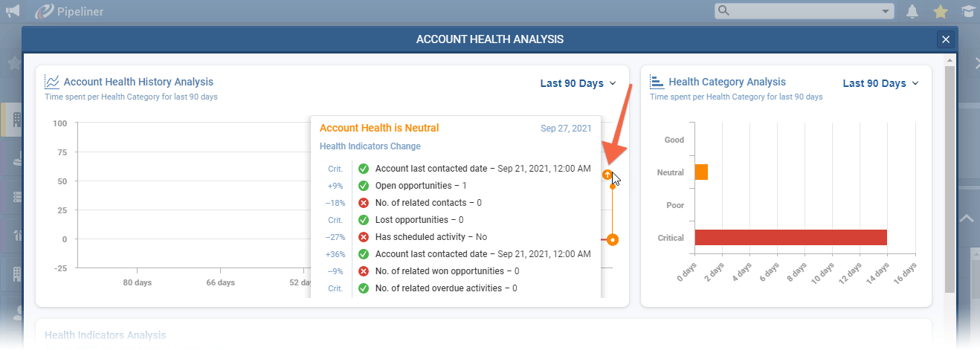Expand Last 90 Days in History Analysis

pos(578,83)
